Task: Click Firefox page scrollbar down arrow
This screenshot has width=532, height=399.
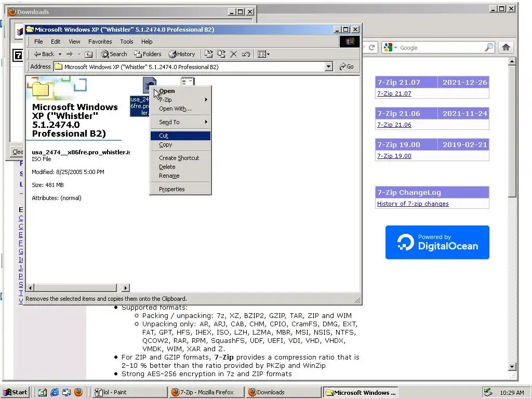Action: (x=512, y=366)
